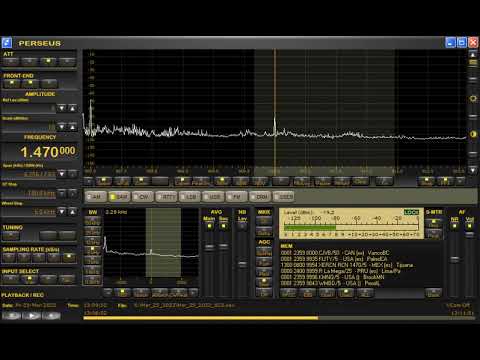The image size is (480, 360).
Task: Click the Wheel Step down arrow
Action: (x=62, y=212)
